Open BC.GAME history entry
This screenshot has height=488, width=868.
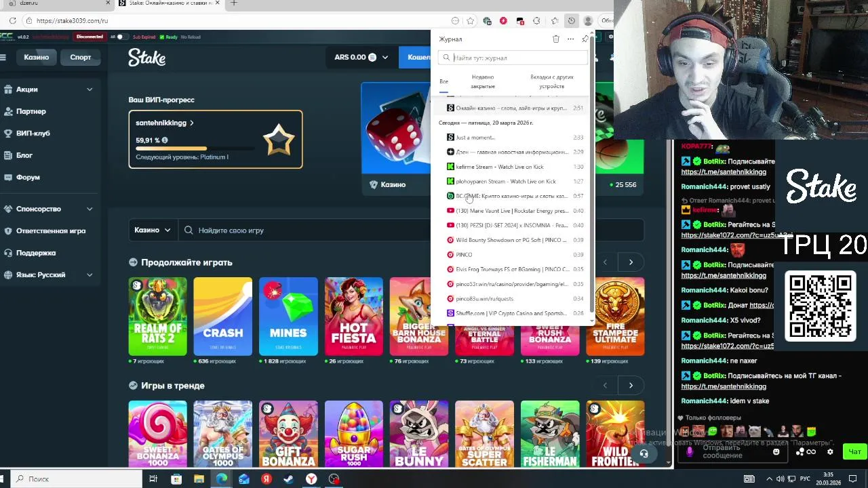pyautogui.click(x=512, y=196)
